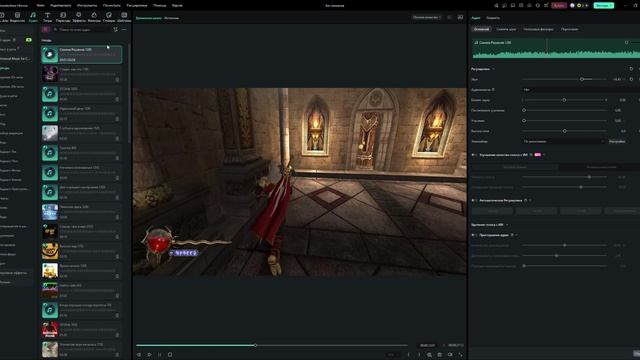
Task: Download the audio track with purple thumbnail
Action: pos(117,80)
